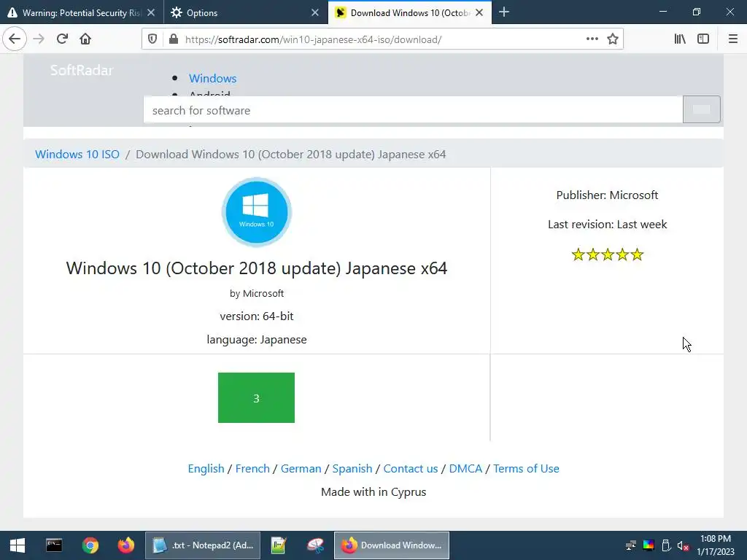Open the Windows Start menu
Viewport: 747px width, 560px height.
[x=18, y=545]
